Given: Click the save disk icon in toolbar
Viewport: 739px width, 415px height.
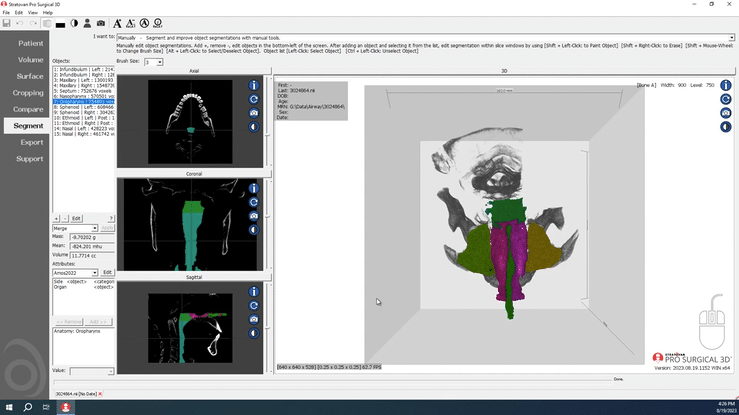Looking at the screenshot, I should pyautogui.click(x=7, y=23).
